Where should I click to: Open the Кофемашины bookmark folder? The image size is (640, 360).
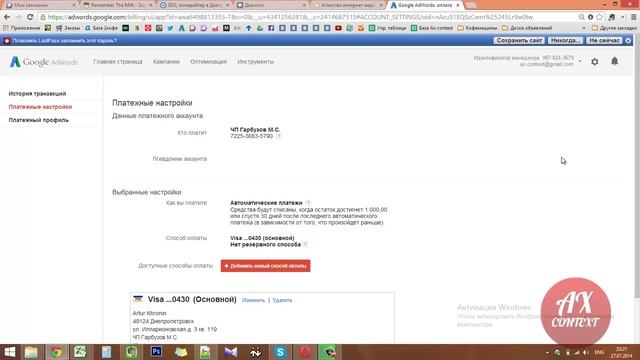(x=477, y=28)
